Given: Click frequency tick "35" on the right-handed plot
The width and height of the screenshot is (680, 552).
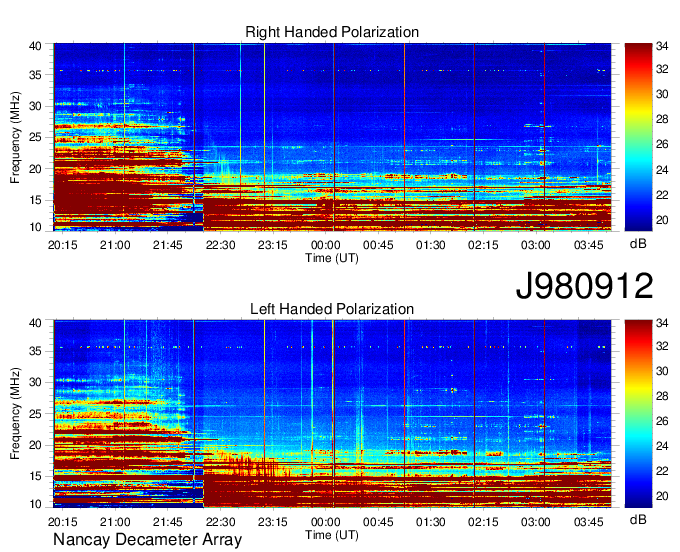Looking at the screenshot, I should (x=36, y=75).
